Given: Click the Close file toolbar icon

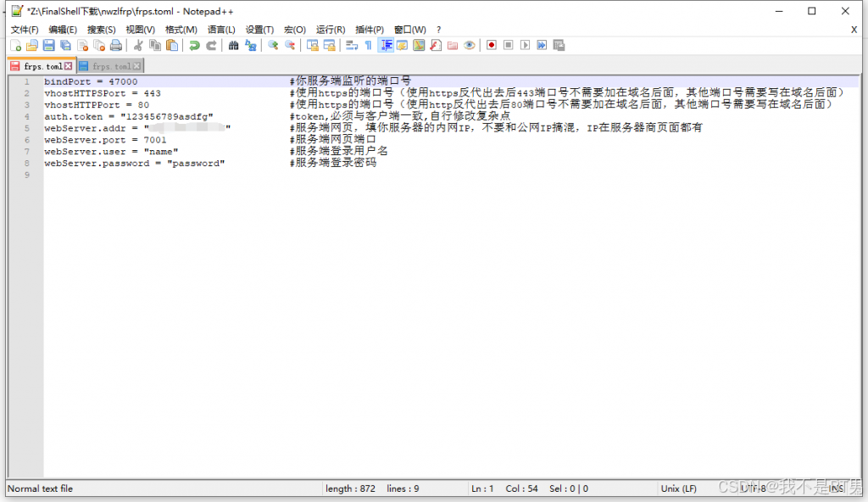Looking at the screenshot, I should pyautogui.click(x=82, y=46).
